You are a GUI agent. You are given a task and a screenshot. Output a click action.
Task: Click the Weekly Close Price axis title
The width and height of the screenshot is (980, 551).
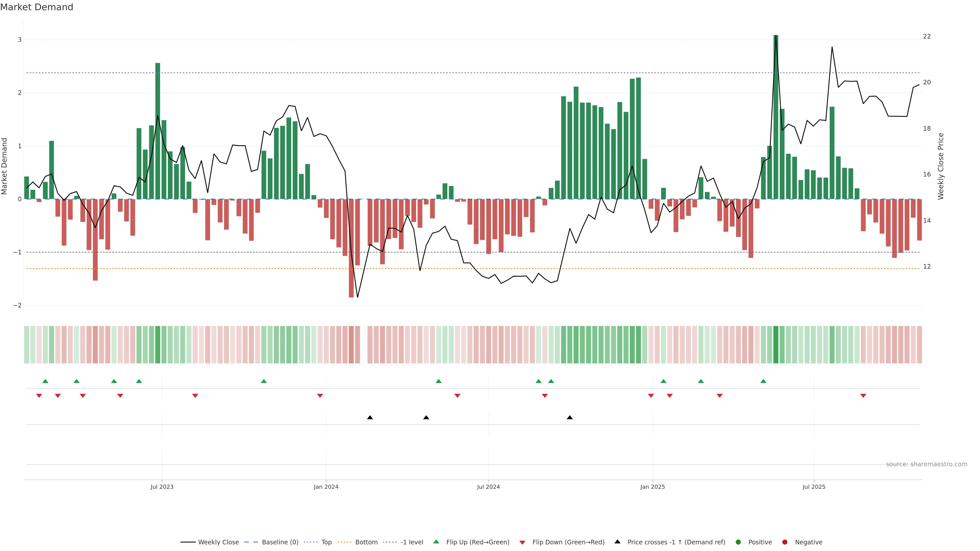click(941, 166)
